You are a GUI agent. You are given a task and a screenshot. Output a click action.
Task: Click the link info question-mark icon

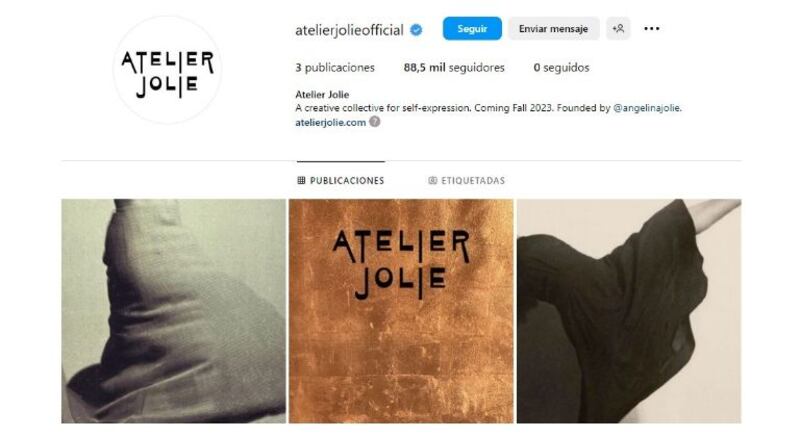click(x=374, y=122)
